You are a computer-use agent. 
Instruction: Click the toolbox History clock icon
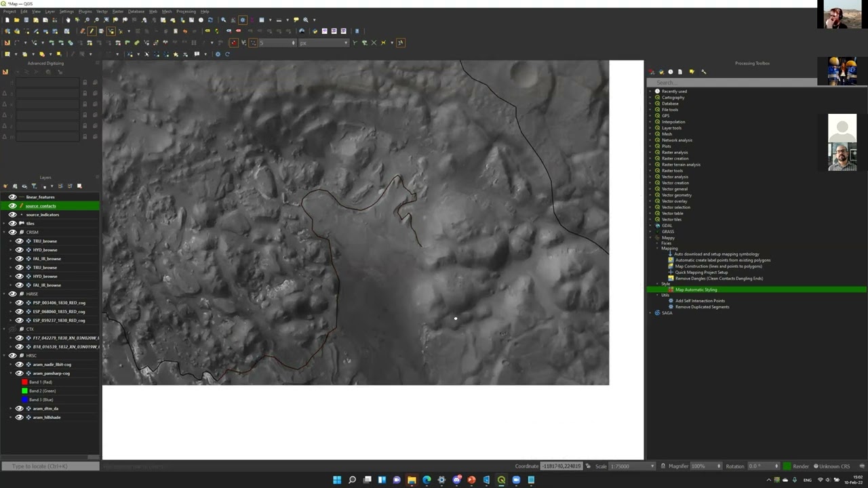click(671, 72)
